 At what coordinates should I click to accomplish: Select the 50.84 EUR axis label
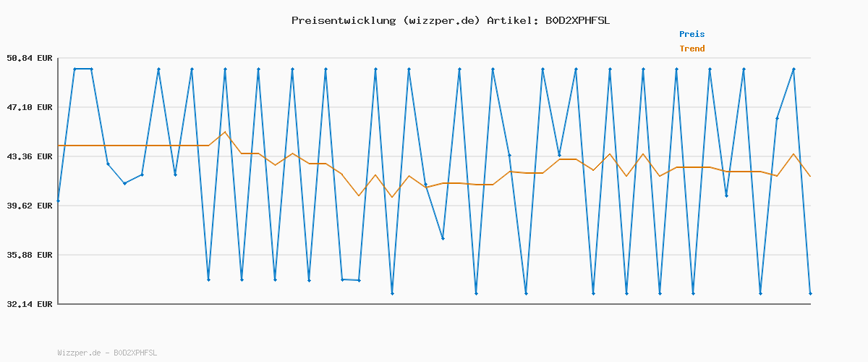click(29, 58)
